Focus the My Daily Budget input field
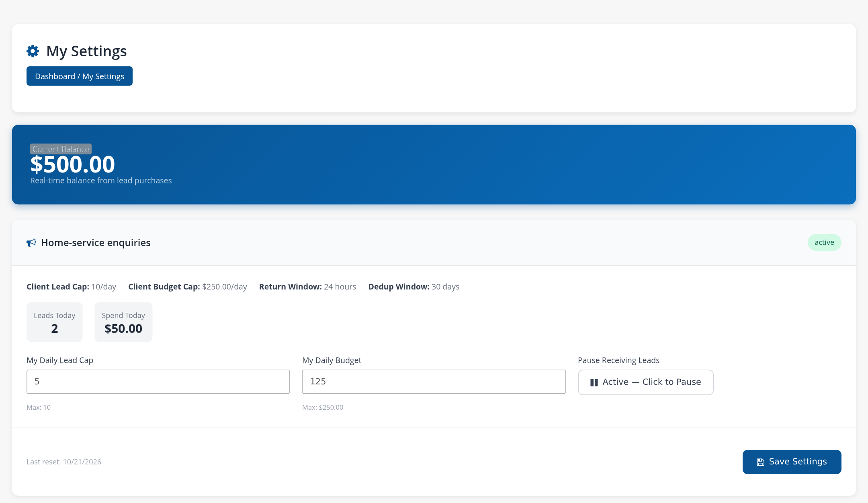 pyautogui.click(x=434, y=382)
